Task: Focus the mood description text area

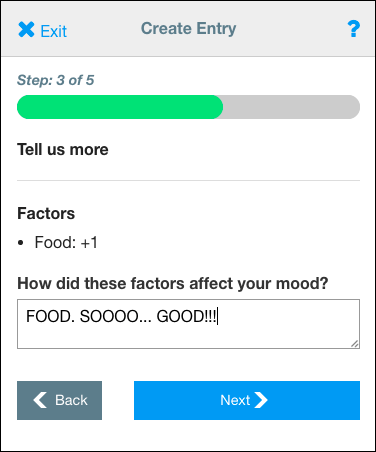Action: 188,324
